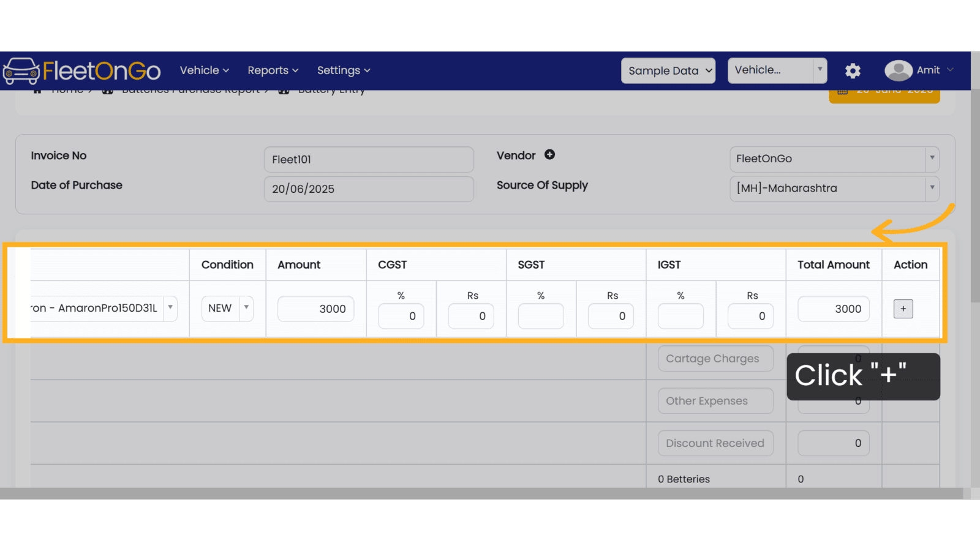Click the plus icon next to Vendor
This screenshot has width=980, height=551.
tap(549, 155)
